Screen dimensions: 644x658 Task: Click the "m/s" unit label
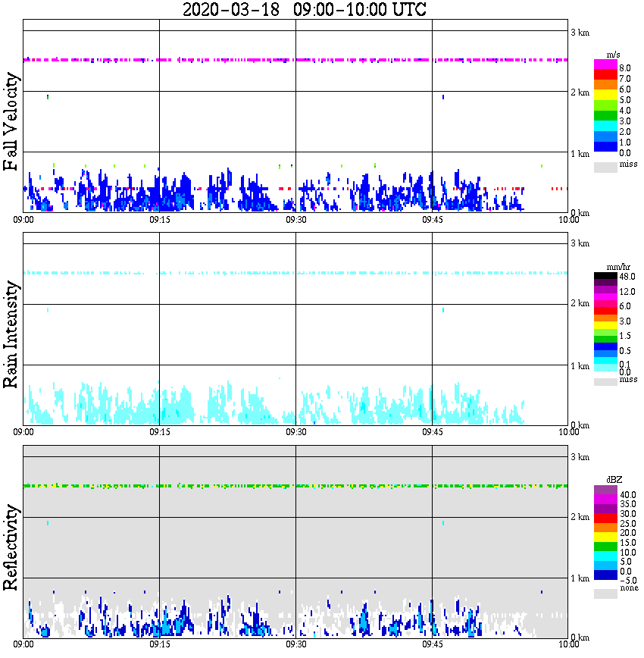[x=613, y=55]
